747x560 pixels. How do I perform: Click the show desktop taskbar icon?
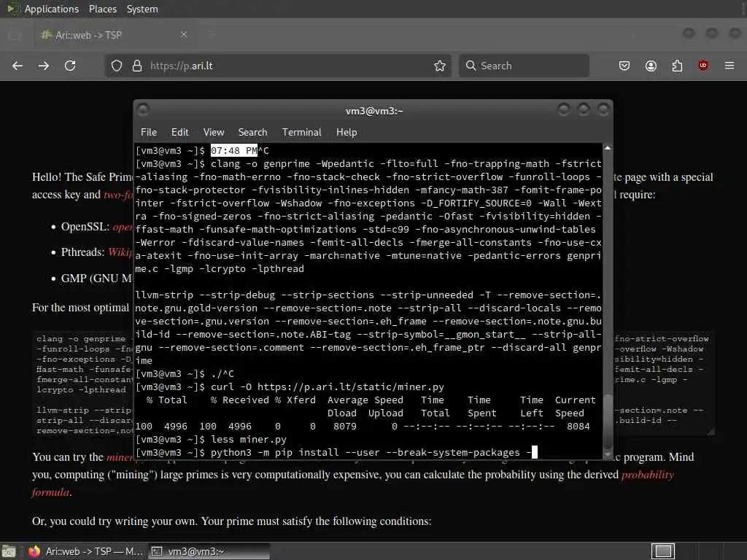(x=9, y=551)
